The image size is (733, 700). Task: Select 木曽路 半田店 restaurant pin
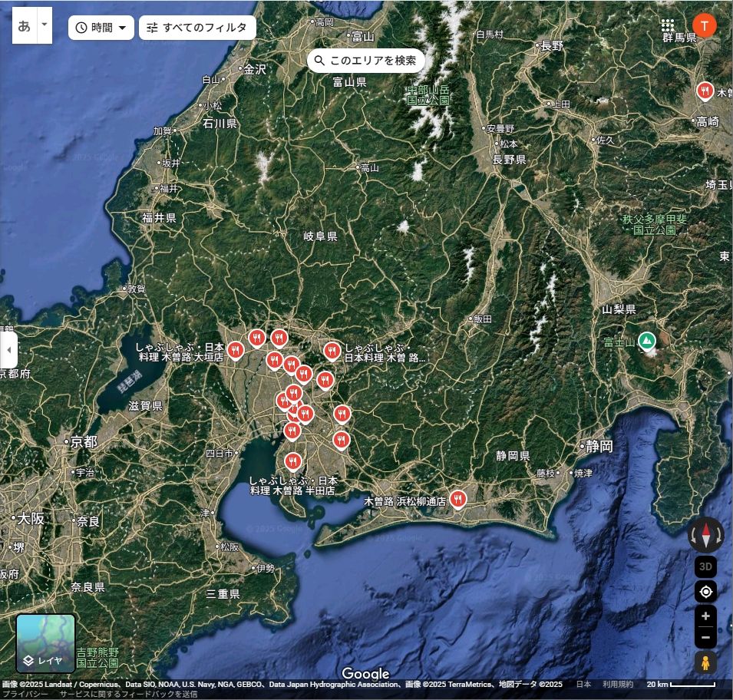pos(292,462)
